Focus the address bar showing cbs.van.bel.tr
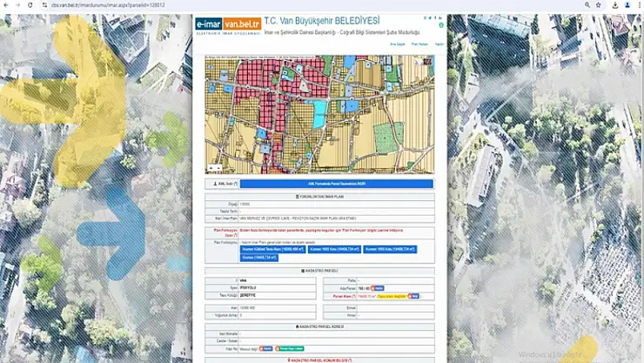This screenshot has height=363, width=644. tap(312, 5)
